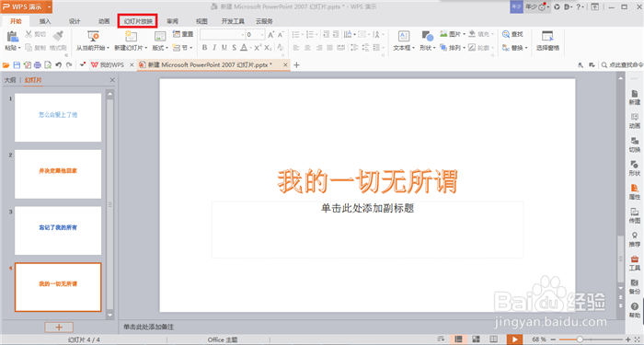644x345 pixels.
Task: Click the Redo arrow icon
Action: click(x=69, y=65)
